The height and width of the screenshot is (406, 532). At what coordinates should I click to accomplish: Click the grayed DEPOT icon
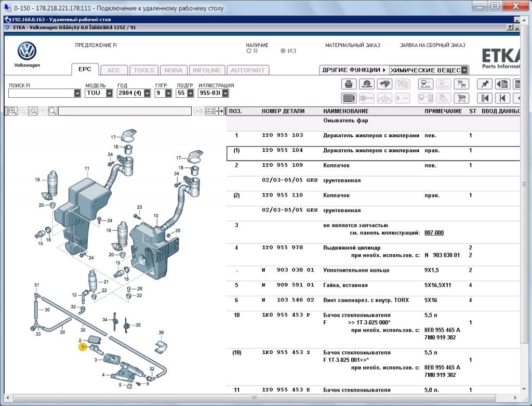(444, 84)
